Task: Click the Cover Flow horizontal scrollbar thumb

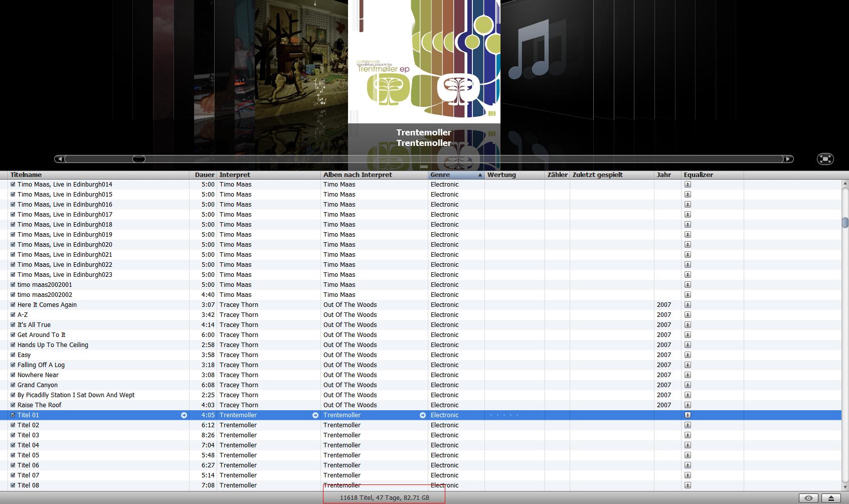Action: (139, 159)
